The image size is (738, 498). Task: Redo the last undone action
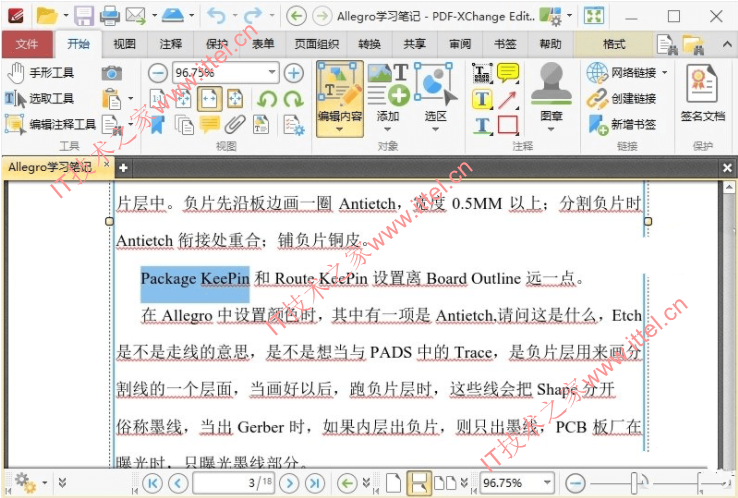coord(254,16)
